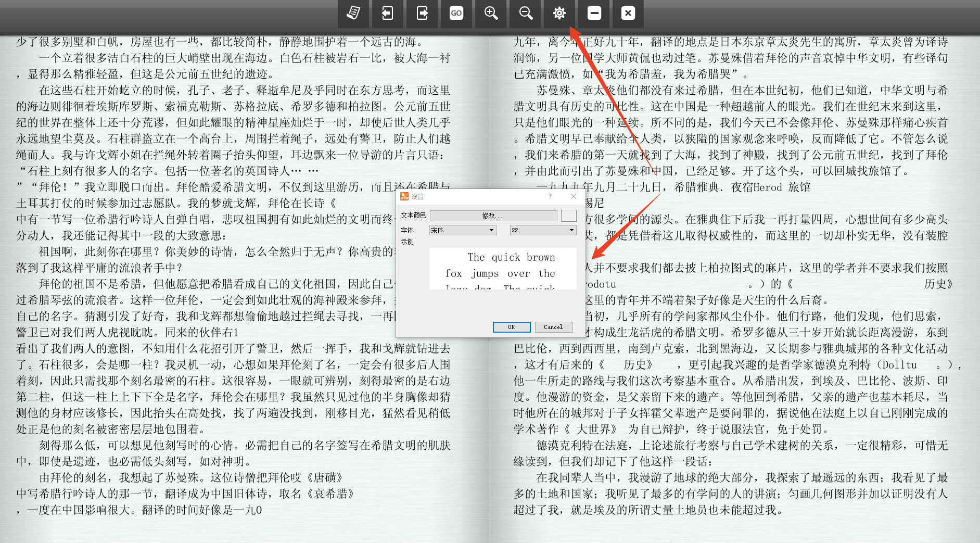This screenshot has width=980, height=543.
Task: Open the text color preview swatch
Action: tap(568, 216)
